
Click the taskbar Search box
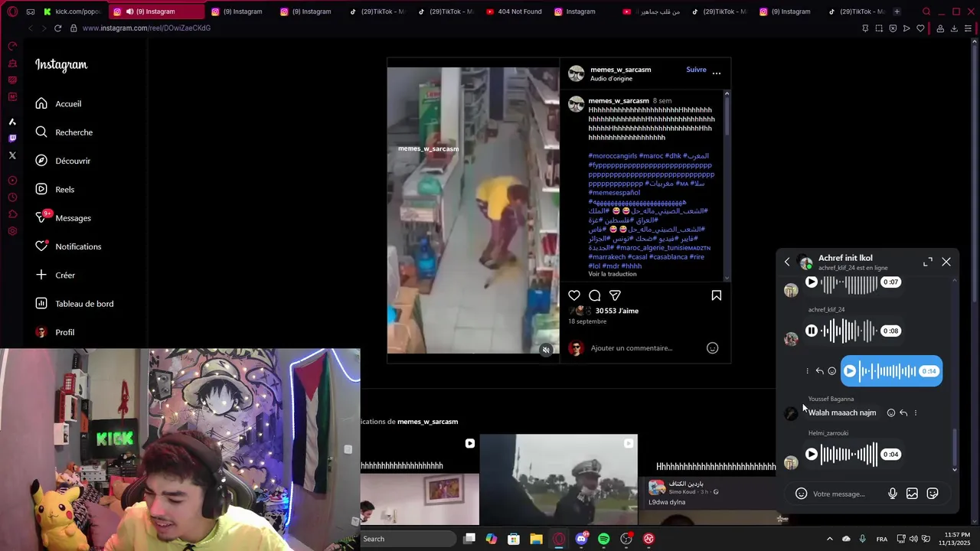pos(409,539)
